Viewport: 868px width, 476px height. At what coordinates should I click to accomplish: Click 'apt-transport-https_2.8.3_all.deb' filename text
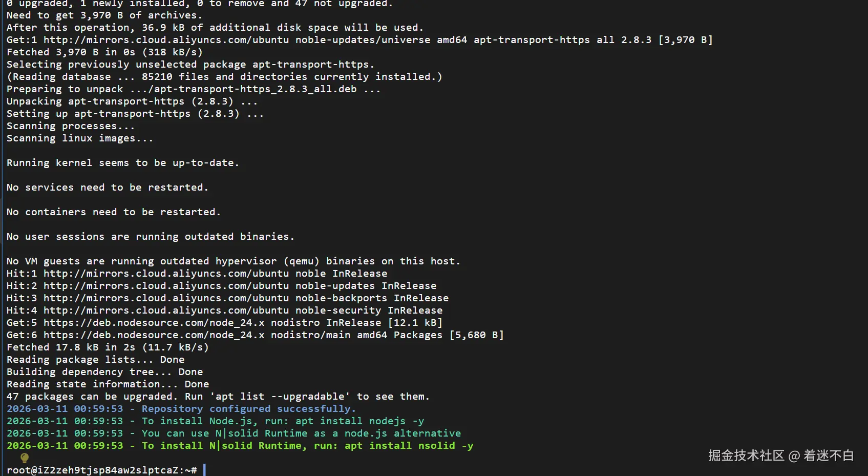coord(255,89)
